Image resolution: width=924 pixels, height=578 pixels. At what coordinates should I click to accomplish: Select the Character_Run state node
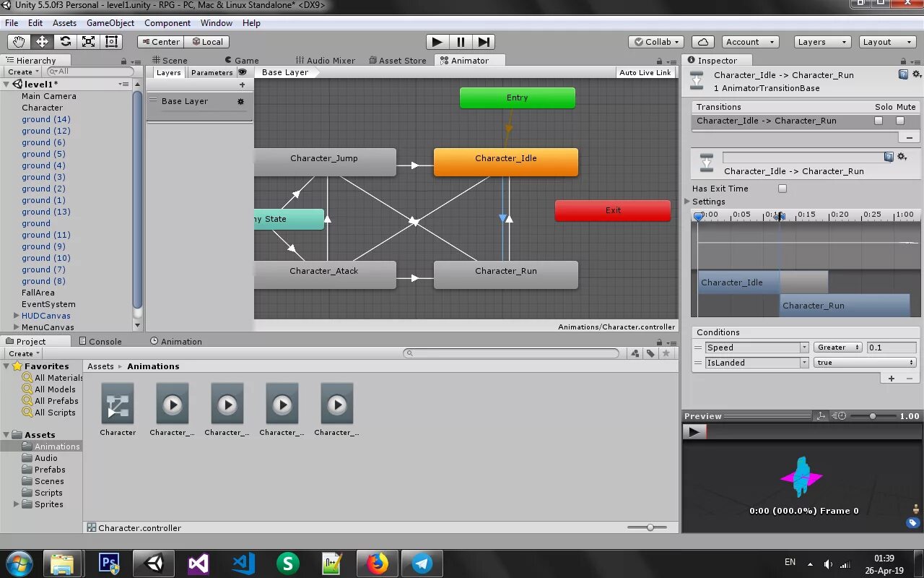505,274
